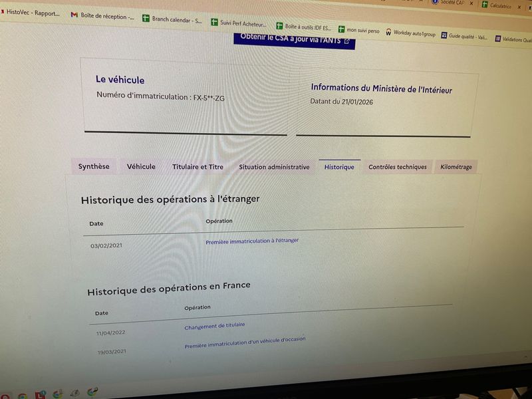Open Validations Qualité bookmark
This screenshot has height=399, width=532.
click(516, 39)
